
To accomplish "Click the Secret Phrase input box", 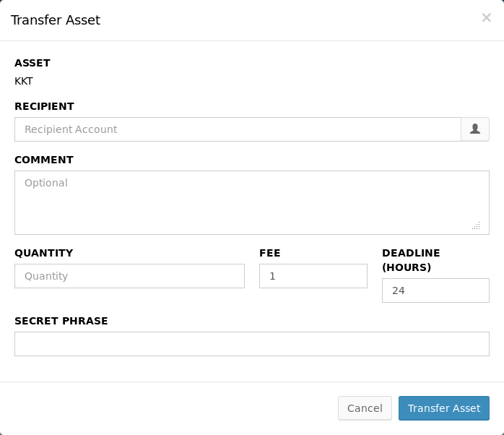I will tap(251, 344).
